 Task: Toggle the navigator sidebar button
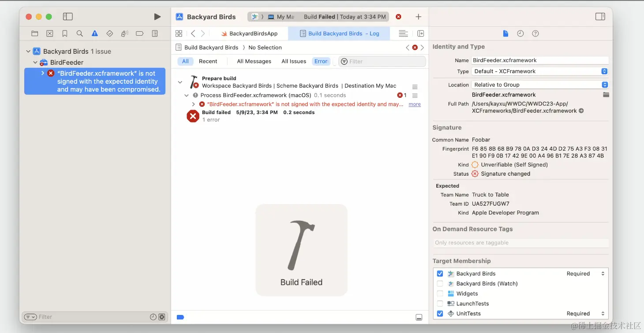[x=67, y=17]
